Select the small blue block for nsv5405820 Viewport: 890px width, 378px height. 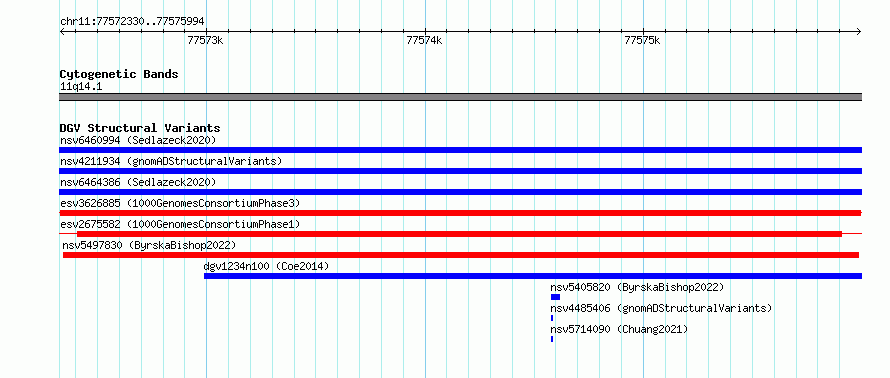tap(555, 297)
